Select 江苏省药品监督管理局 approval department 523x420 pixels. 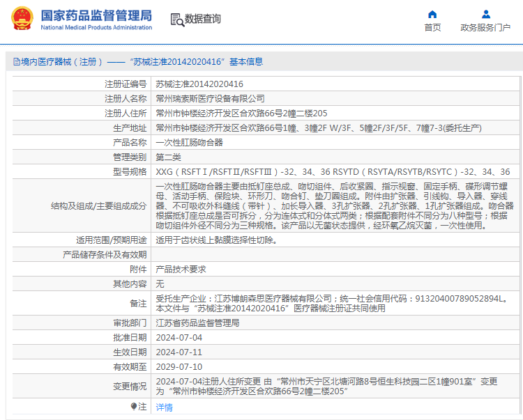click(197, 323)
